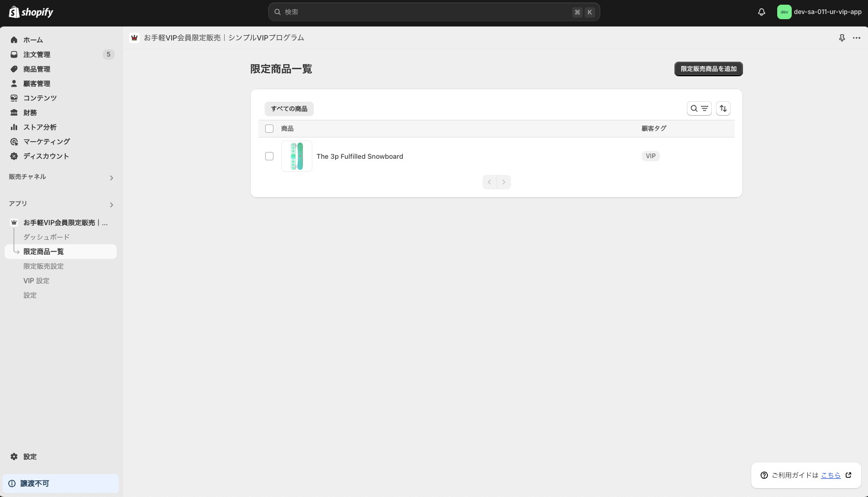Image resolution: width=868 pixels, height=497 pixels.
Task: Click the crown icon in sidebar app entry
Action: 14,223
